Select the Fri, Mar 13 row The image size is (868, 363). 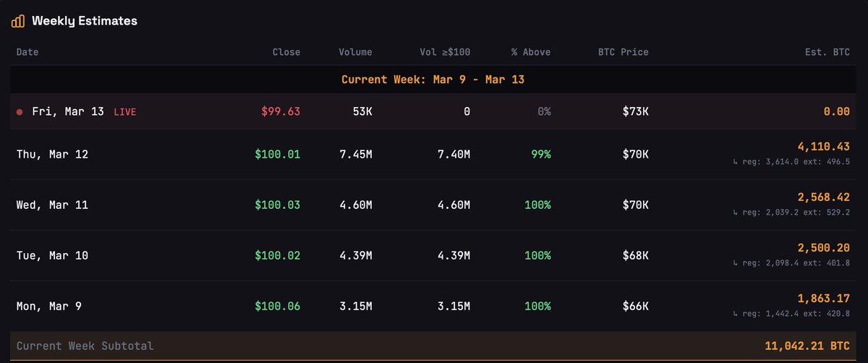[68, 111]
